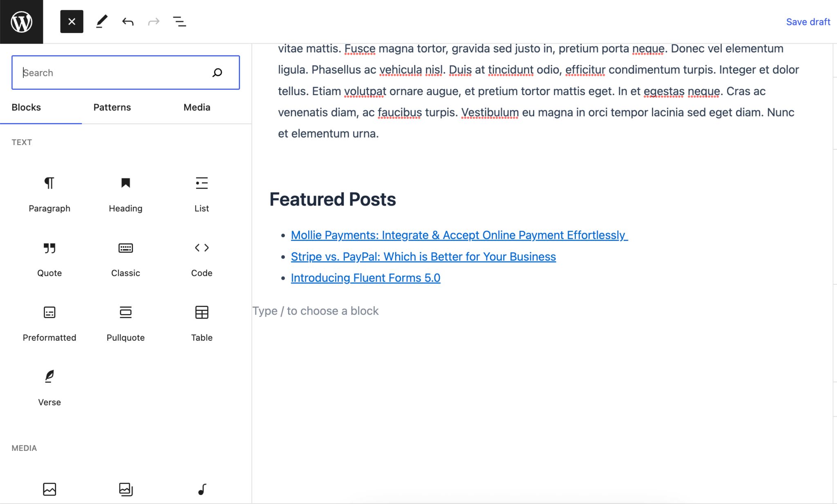Toggle the Document Overview list view

(179, 22)
